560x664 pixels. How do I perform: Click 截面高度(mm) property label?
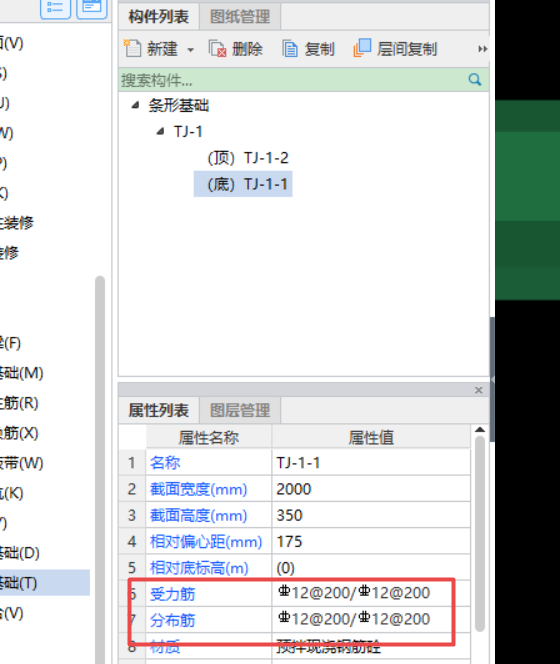198,516
